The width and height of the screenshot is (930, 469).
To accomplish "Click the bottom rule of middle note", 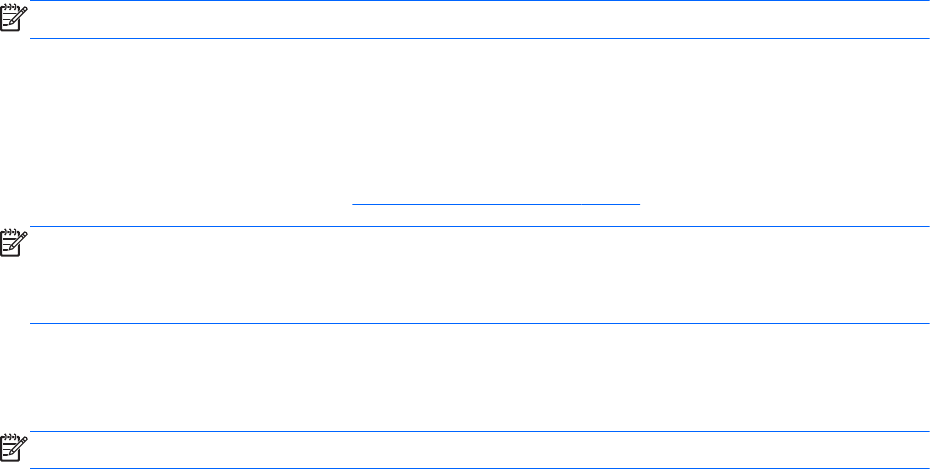I will click(480, 323).
